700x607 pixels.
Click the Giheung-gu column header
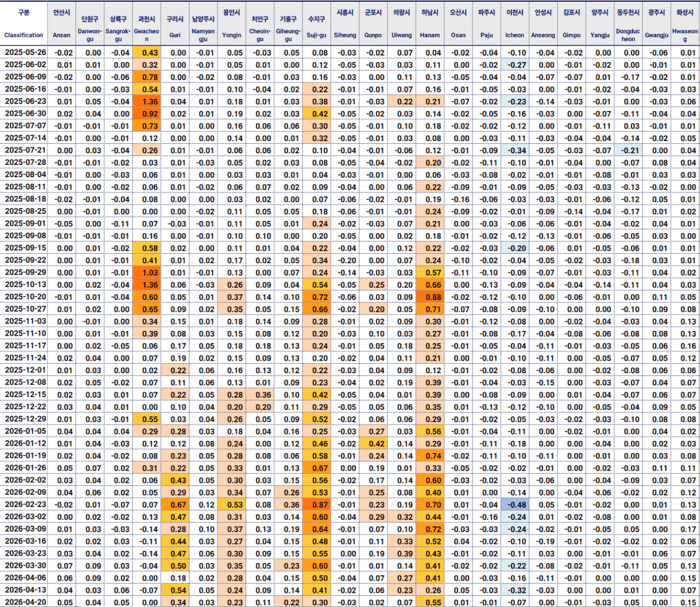(x=288, y=23)
